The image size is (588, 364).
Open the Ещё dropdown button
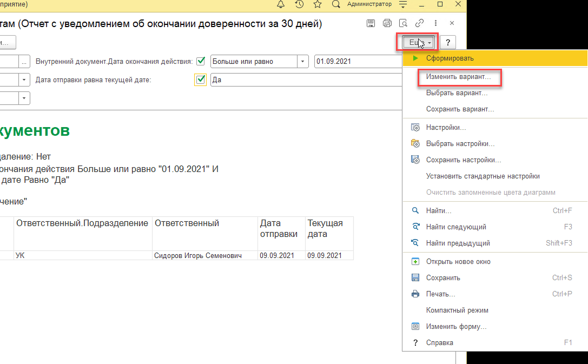pos(418,42)
